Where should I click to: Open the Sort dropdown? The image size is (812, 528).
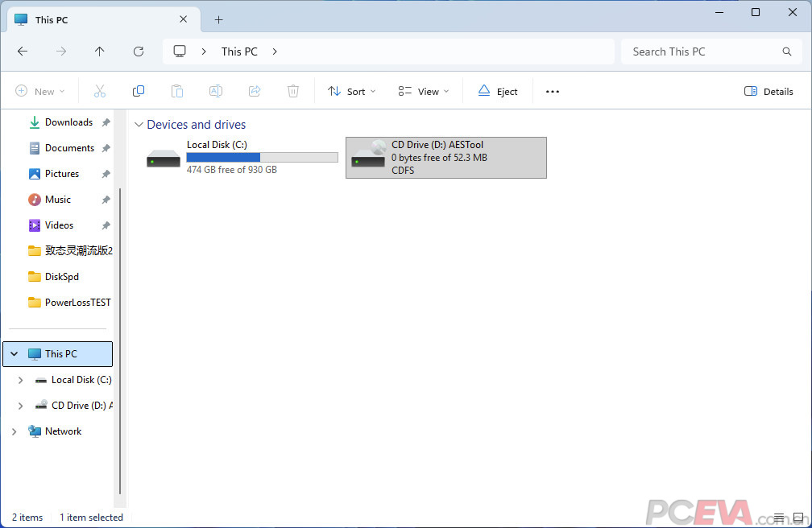(352, 92)
